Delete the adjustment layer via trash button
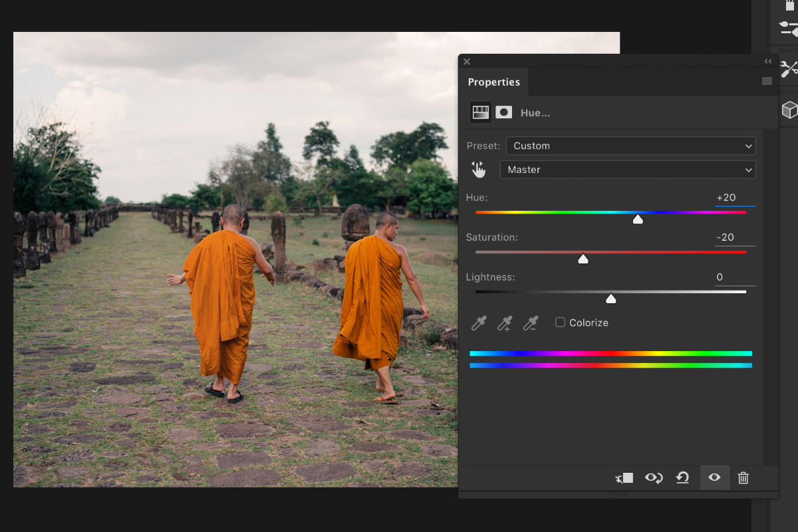 pos(743,477)
